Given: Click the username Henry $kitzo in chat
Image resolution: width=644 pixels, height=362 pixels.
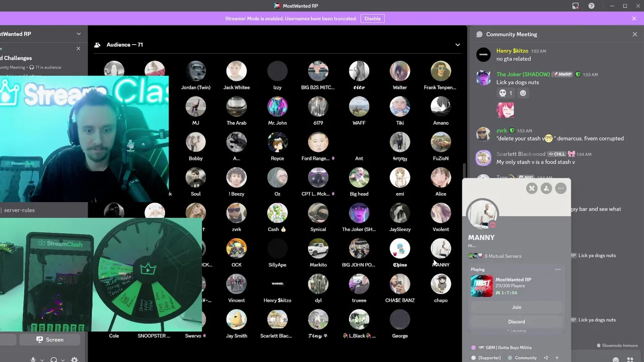Looking at the screenshot, I should click(512, 51).
